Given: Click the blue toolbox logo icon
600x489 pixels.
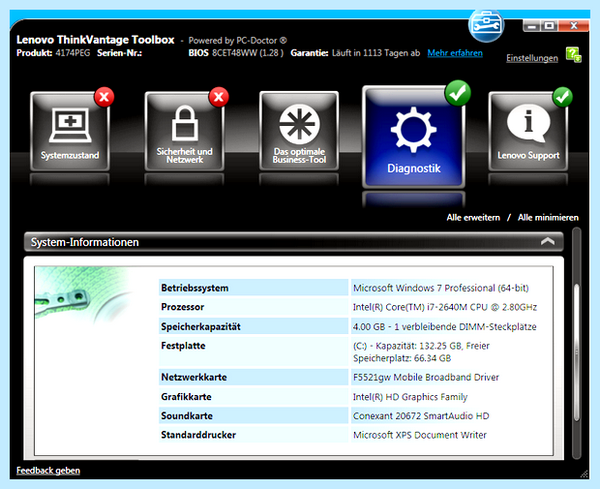Looking at the screenshot, I should pos(486,25).
